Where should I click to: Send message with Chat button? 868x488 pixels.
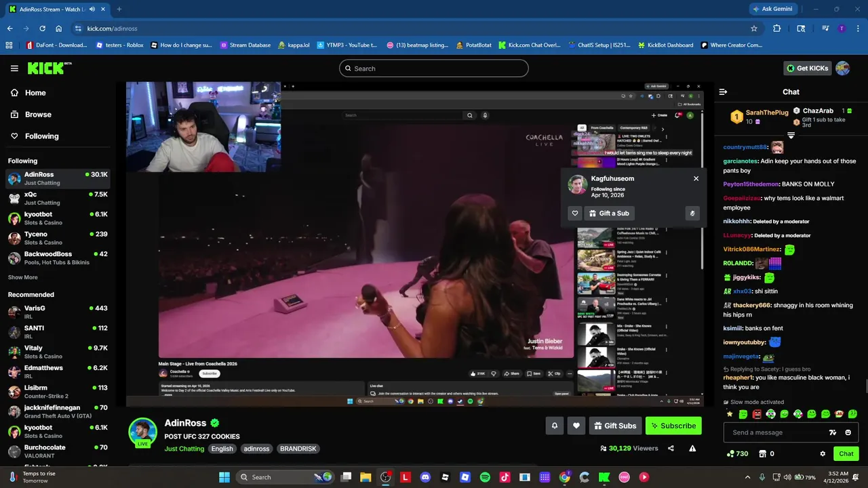[x=846, y=453]
